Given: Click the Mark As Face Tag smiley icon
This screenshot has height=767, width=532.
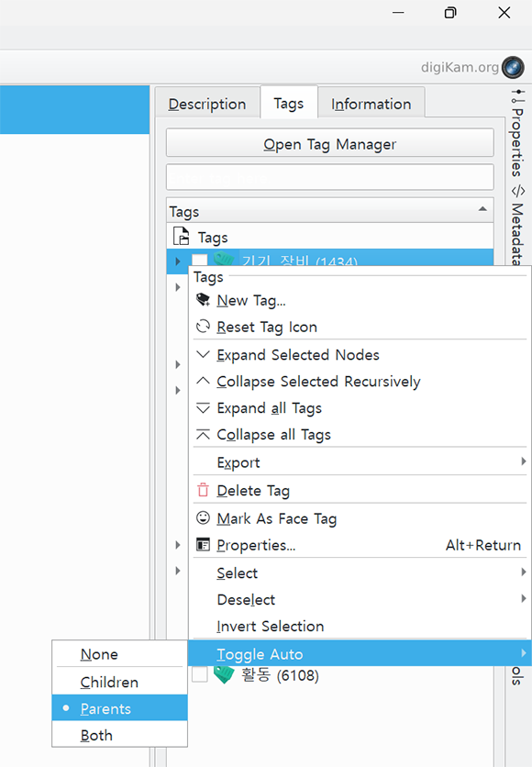Looking at the screenshot, I should click(x=203, y=517).
